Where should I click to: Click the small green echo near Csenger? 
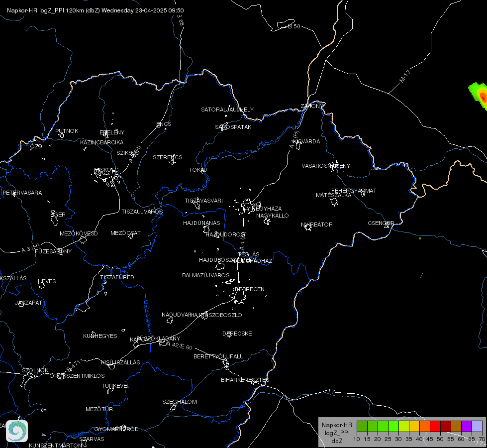click(x=420, y=238)
